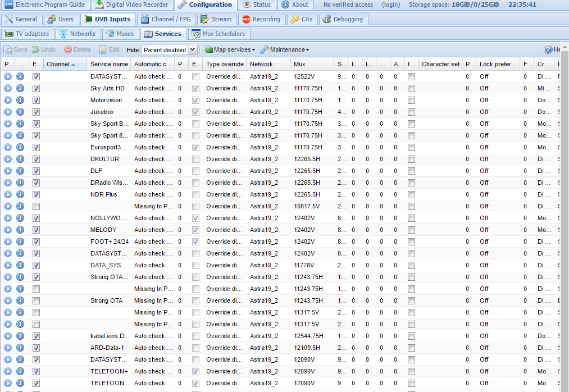This screenshot has height=392, width=569.
Task: Open the CAs configuration tab
Action: point(302,19)
